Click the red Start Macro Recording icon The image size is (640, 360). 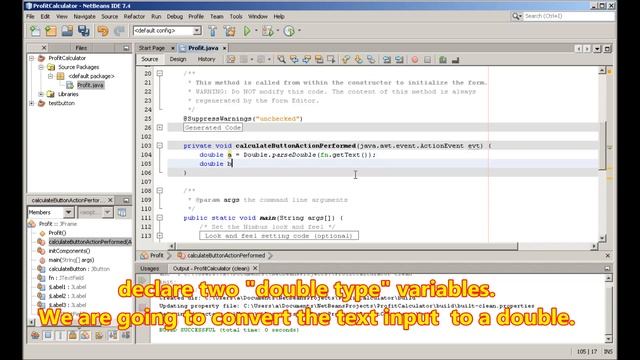(x=415, y=60)
